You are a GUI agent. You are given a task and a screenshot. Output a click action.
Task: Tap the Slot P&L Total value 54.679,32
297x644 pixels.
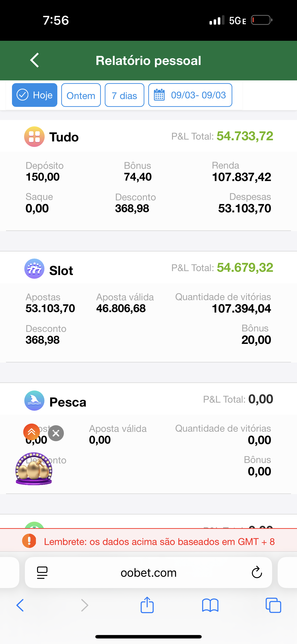(x=245, y=268)
